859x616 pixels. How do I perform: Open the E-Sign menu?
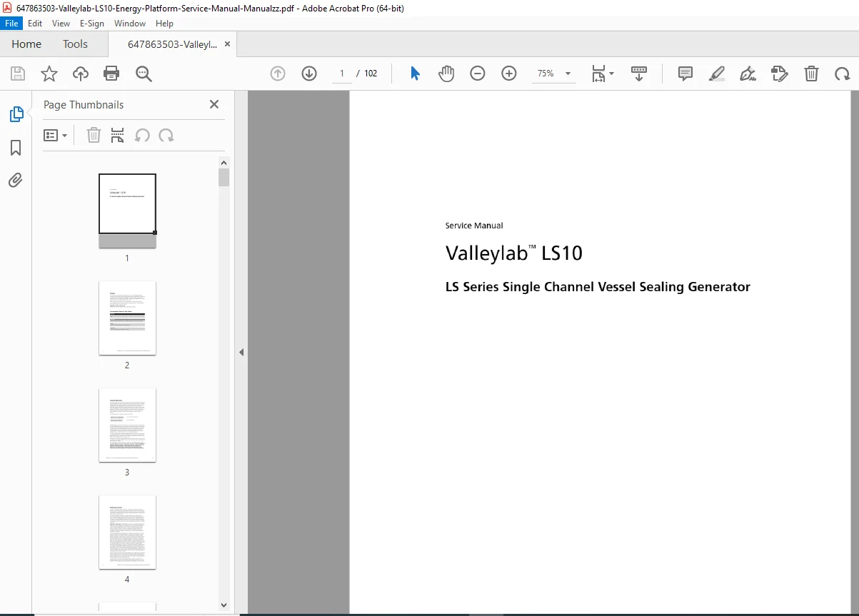click(92, 23)
